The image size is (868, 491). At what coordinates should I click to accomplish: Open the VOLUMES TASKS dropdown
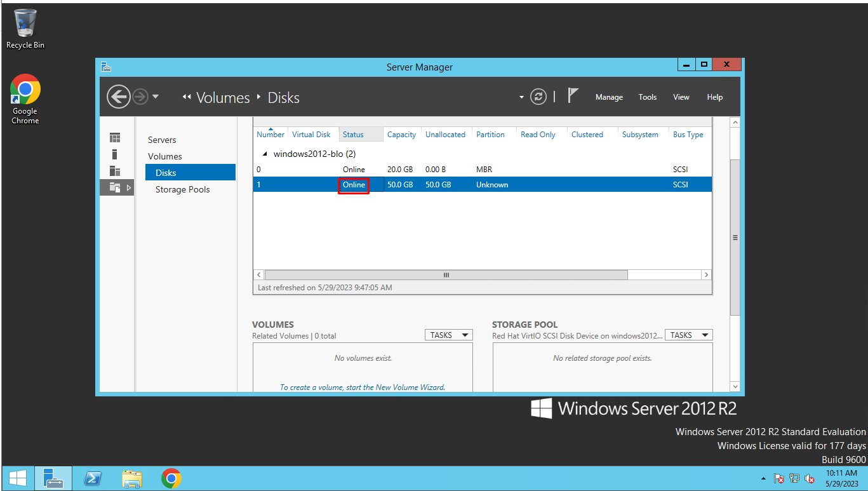(449, 335)
